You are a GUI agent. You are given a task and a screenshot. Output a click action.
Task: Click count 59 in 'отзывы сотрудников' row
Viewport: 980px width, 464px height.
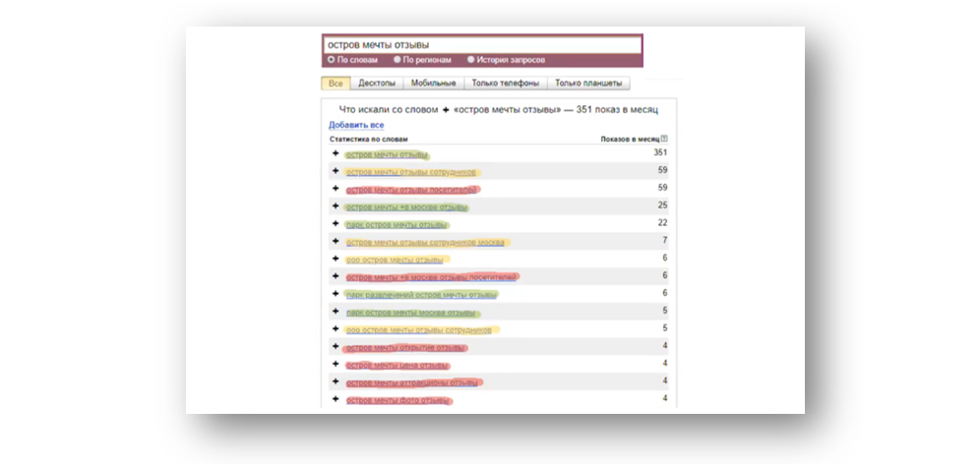662,170
